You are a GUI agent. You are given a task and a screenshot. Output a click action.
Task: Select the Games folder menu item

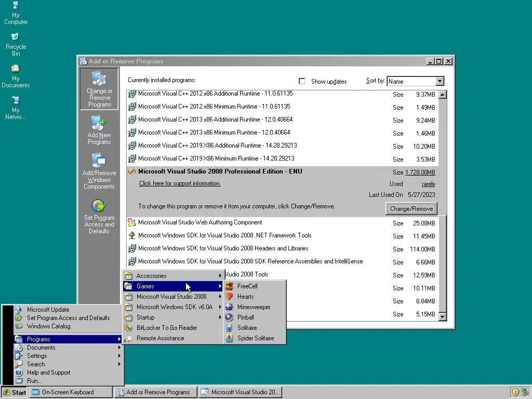tap(172, 286)
